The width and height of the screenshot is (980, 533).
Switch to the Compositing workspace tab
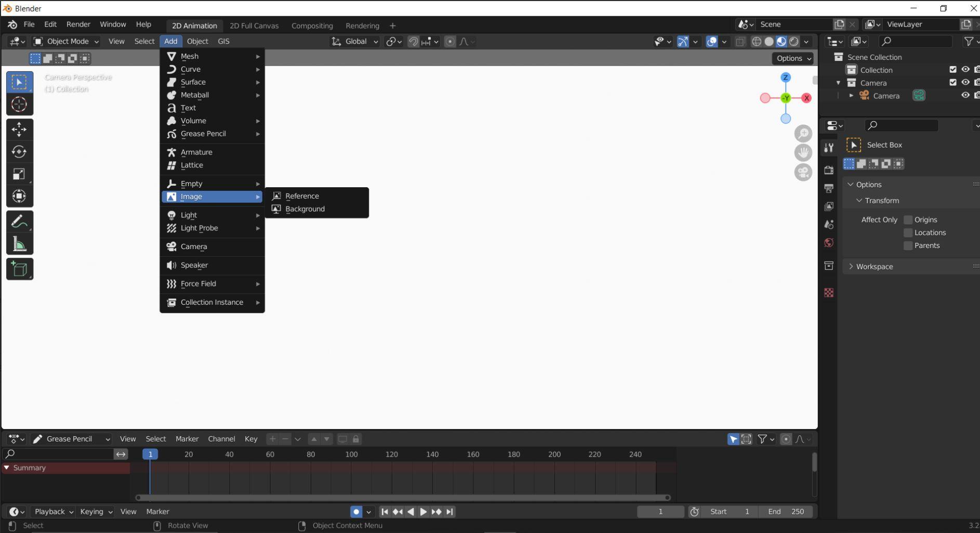[x=312, y=25]
